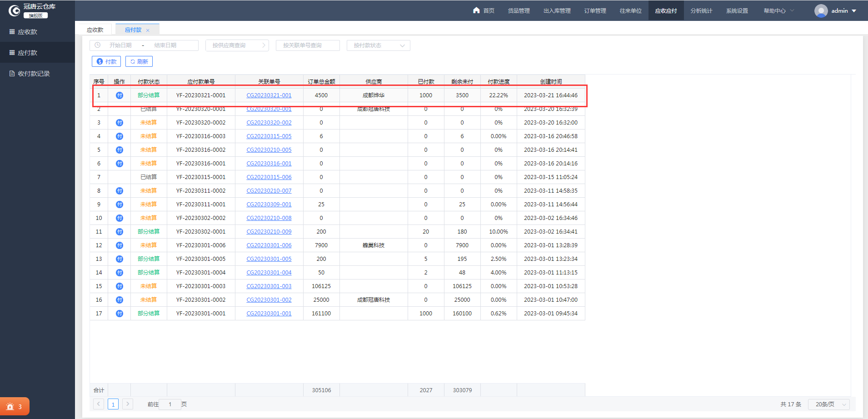Click the go-to page number input
Screen dimensions: 868x419
point(170,404)
